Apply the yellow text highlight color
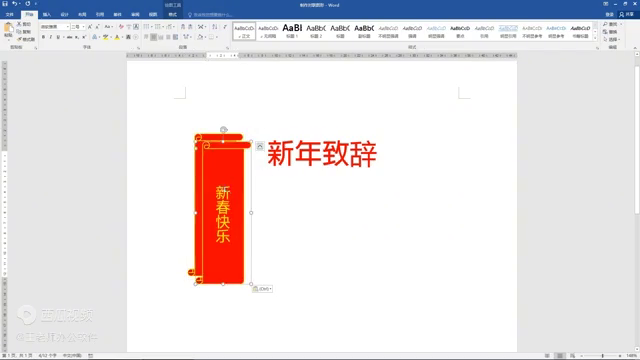This screenshot has height=360, width=640. tap(106, 37)
